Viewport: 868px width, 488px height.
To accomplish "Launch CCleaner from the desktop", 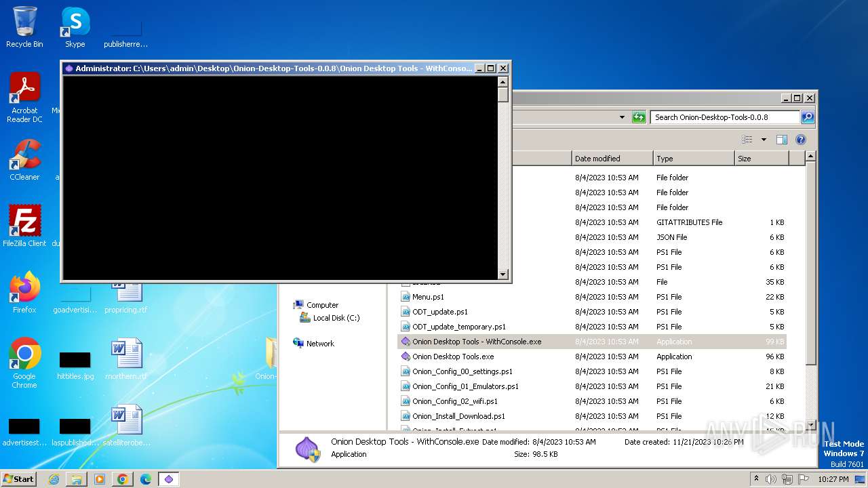I will tap(24, 160).
